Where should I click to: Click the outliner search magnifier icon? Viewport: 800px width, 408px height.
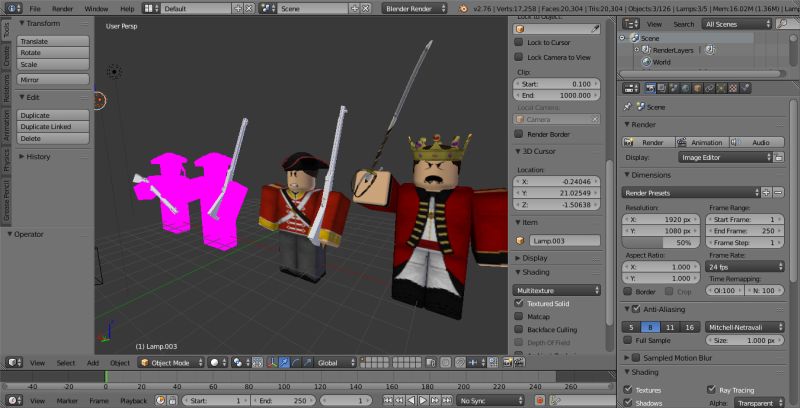point(782,24)
